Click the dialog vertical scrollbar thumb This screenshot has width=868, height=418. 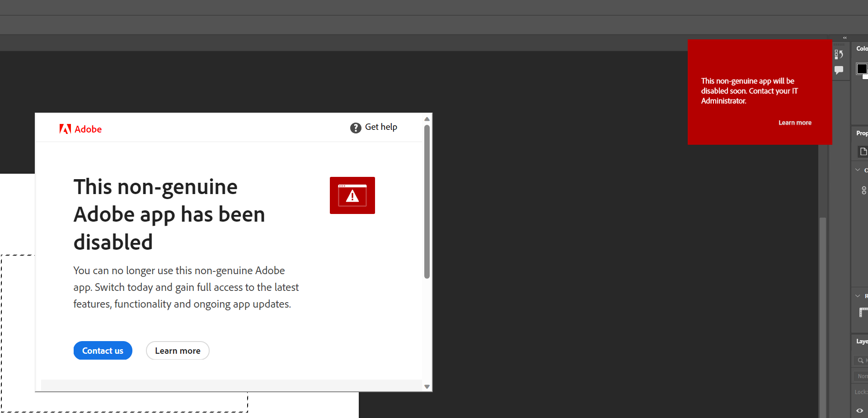427,202
